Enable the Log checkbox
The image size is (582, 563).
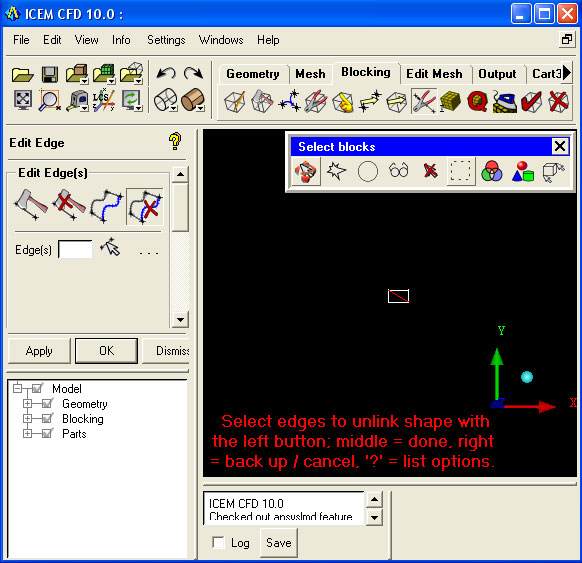[218, 542]
